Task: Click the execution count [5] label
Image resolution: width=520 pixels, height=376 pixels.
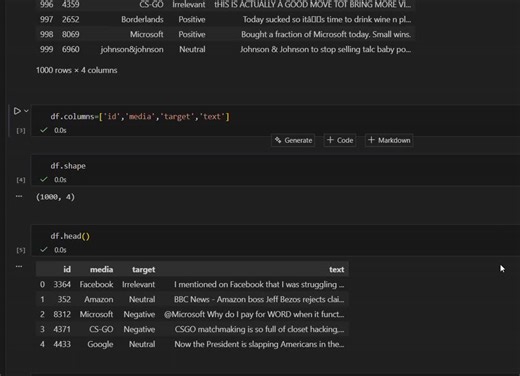Action: 21,250
